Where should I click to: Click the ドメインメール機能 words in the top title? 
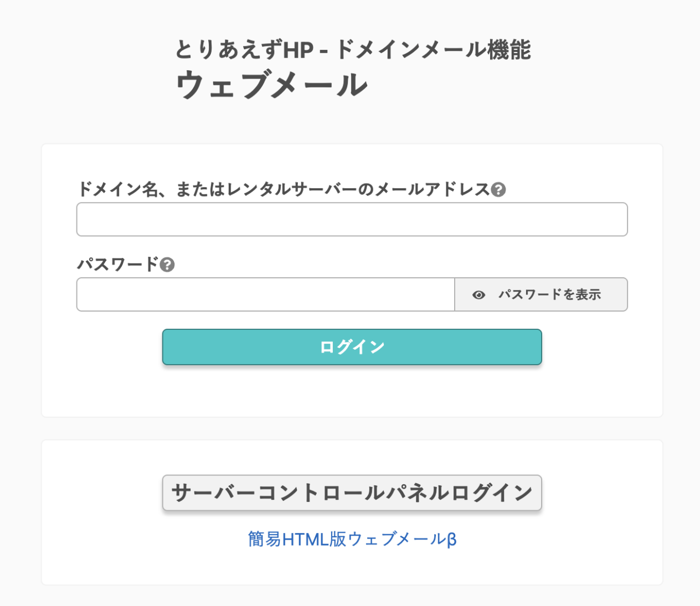click(433, 50)
